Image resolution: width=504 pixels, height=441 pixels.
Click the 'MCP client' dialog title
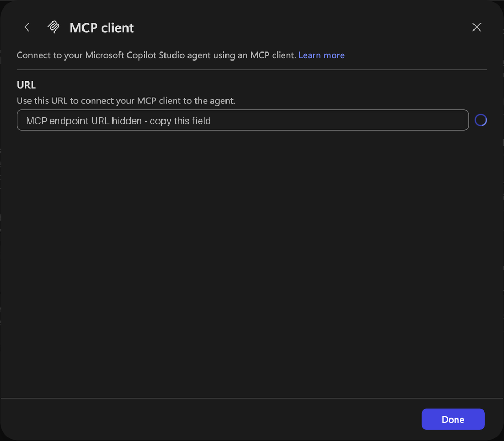(x=102, y=28)
